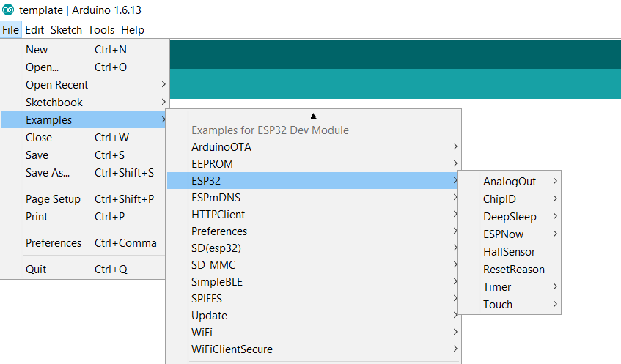
Task: Open the ResetReason example sketch
Action: pos(513,270)
